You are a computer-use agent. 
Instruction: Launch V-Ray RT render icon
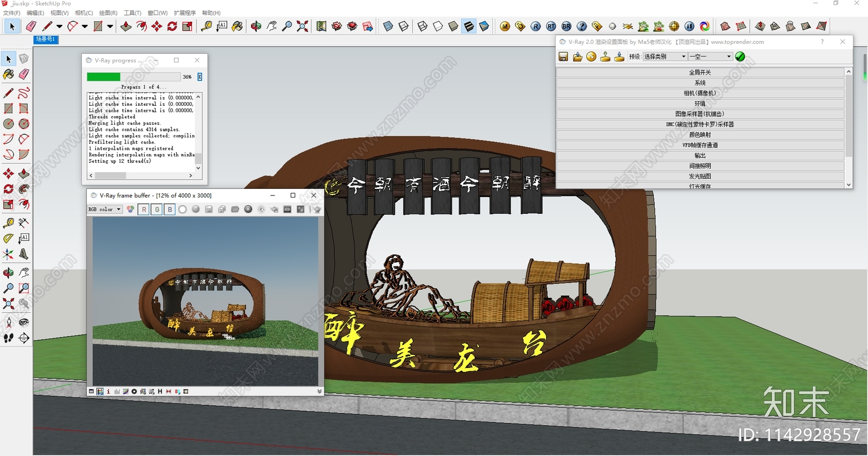click(551, 26)
